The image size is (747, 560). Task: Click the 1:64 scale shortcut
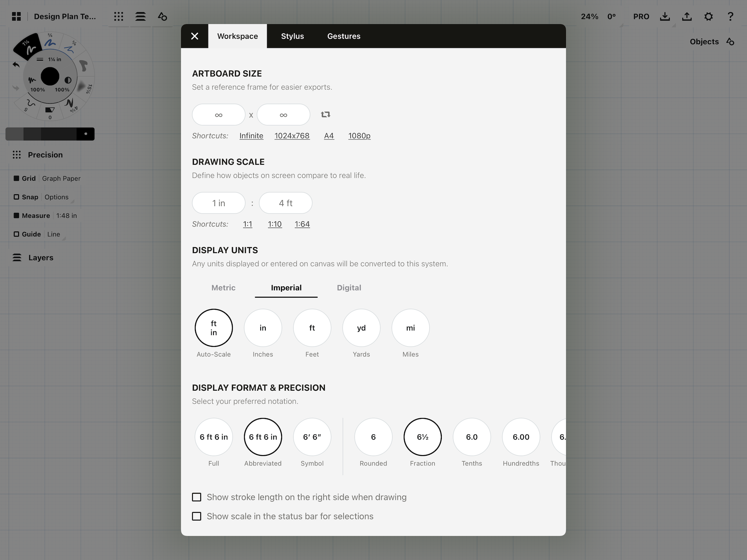click(x=302, y=224)
